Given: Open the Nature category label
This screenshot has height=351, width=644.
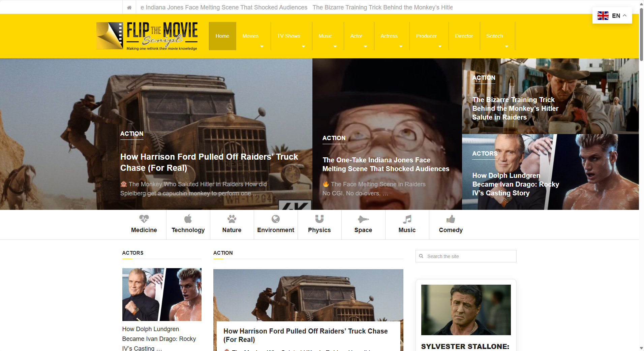Looking at the screenshot, I should pyautogui.click(x=232, y=230).
